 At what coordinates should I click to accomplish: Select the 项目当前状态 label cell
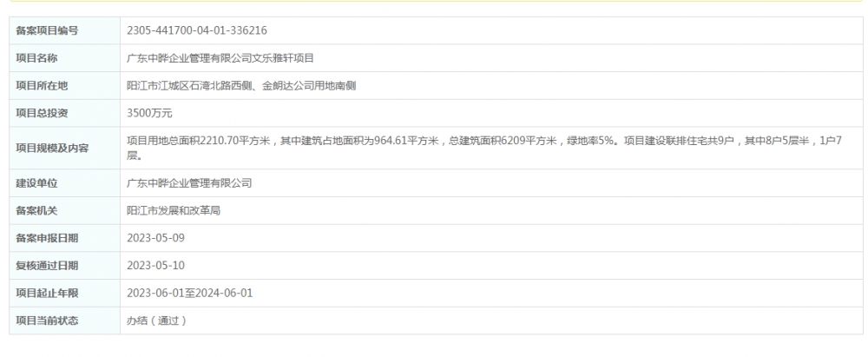click(65, 321)
